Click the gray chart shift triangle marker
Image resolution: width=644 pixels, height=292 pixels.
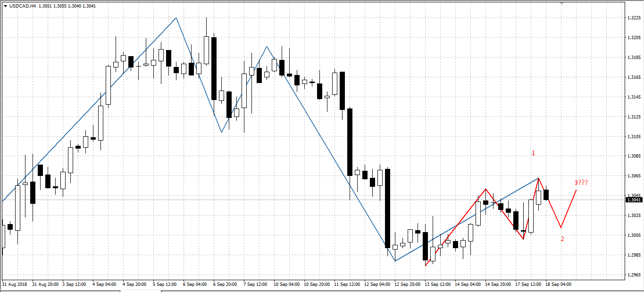561,3
